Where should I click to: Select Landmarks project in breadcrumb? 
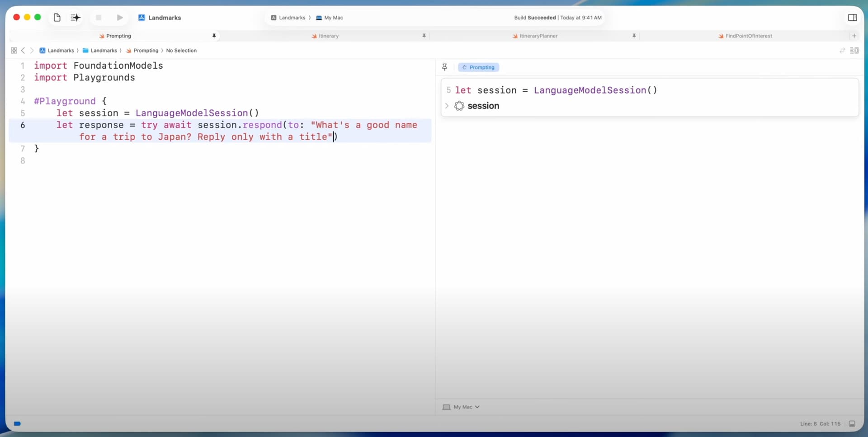pyautogui.click(x=57, y=51)
